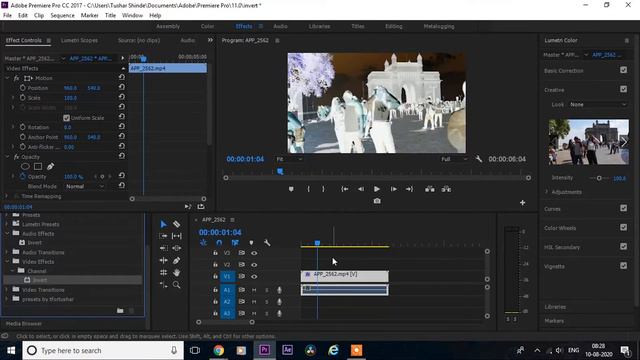Screen dimensions: 640x360
Task: Open the Marker menu
Action: [89, 16]
